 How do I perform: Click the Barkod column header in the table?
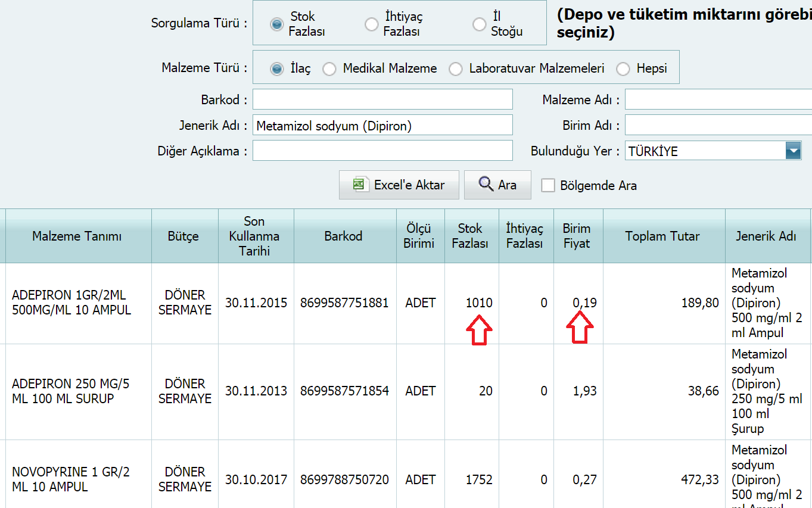[344, 236]
